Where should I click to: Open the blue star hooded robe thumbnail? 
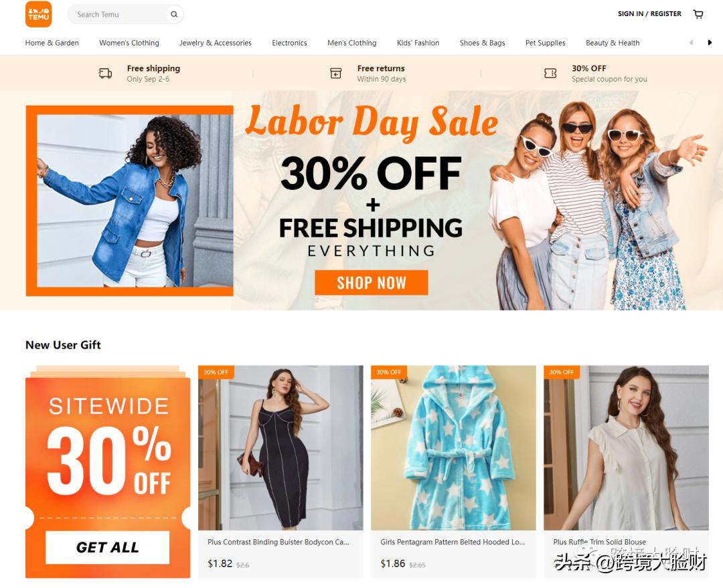(453, 448)
